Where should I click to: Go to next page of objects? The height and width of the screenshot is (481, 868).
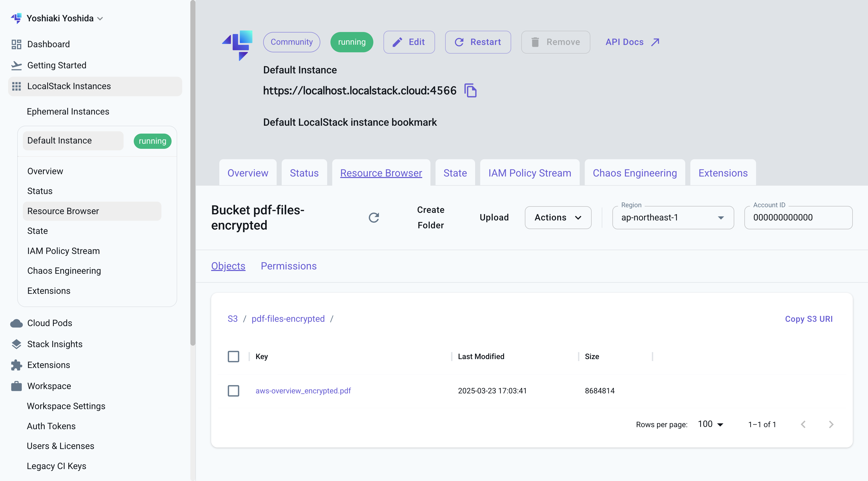tap(831, 424)
